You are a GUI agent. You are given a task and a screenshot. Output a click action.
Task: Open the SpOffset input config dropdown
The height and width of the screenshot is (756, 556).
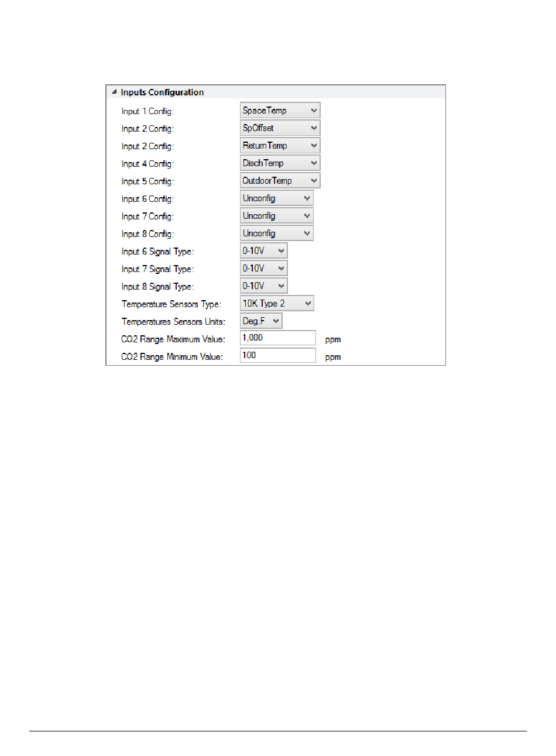pyautogui.click(x=280, y=128)
